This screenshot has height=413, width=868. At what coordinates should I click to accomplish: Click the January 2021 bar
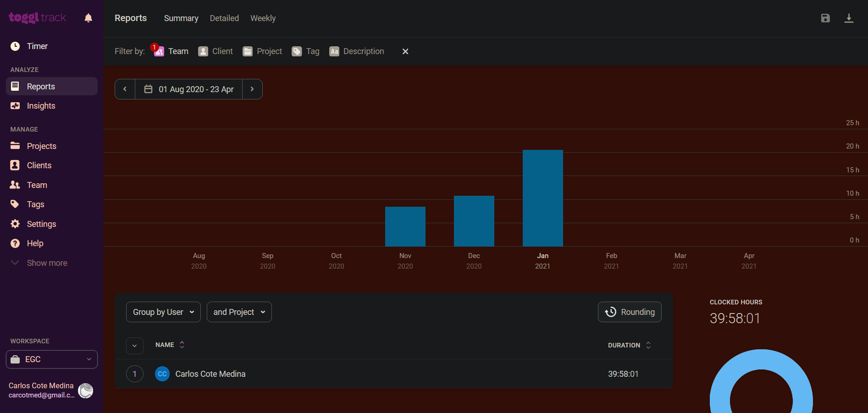(543, 198)
